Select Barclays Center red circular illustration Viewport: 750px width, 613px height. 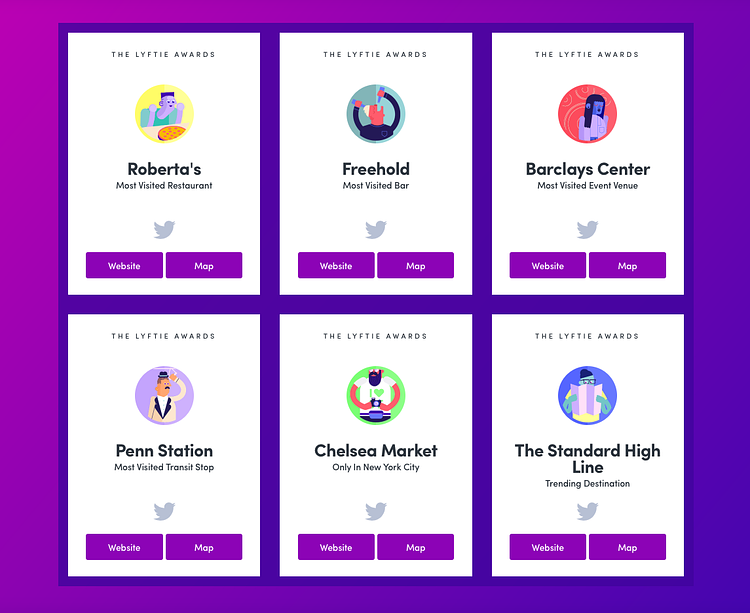[587, 114]
